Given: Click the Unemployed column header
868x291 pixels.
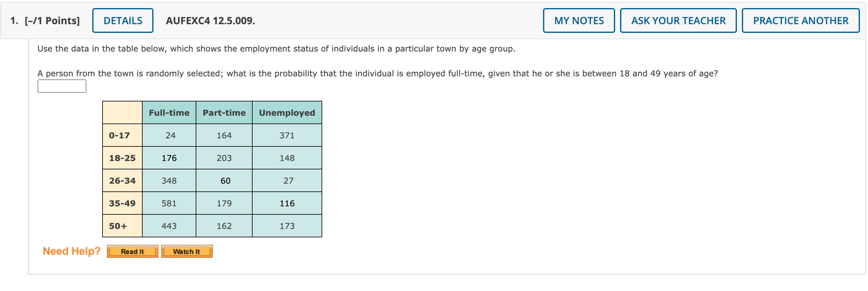Looking at the screenshot, I should pos(287,113).
